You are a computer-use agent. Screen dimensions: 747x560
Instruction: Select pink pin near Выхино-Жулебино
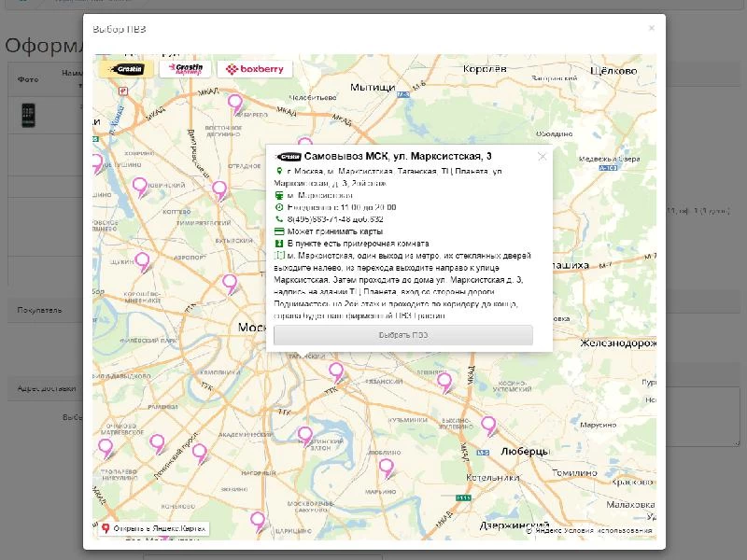488,426
